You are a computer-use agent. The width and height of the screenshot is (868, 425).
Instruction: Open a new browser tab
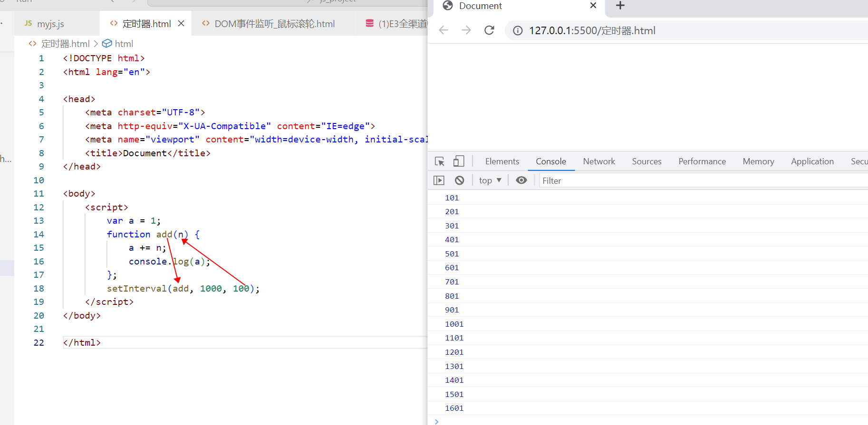pyautogui.click(x=620, y=6)
